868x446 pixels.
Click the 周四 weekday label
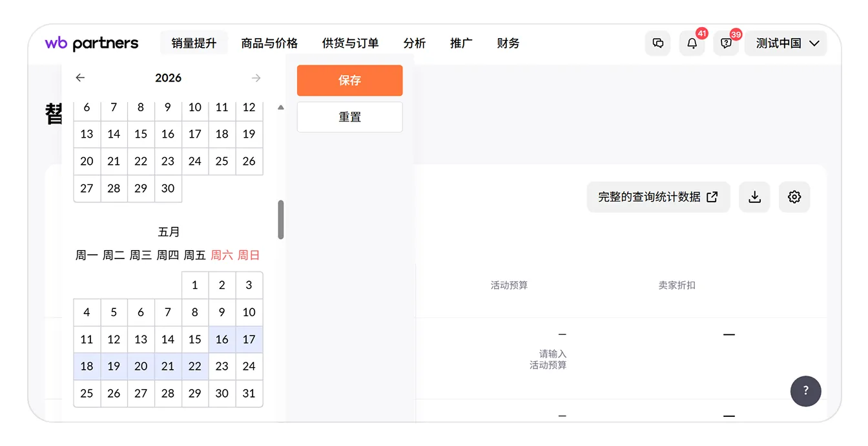[x=168, y=255]
